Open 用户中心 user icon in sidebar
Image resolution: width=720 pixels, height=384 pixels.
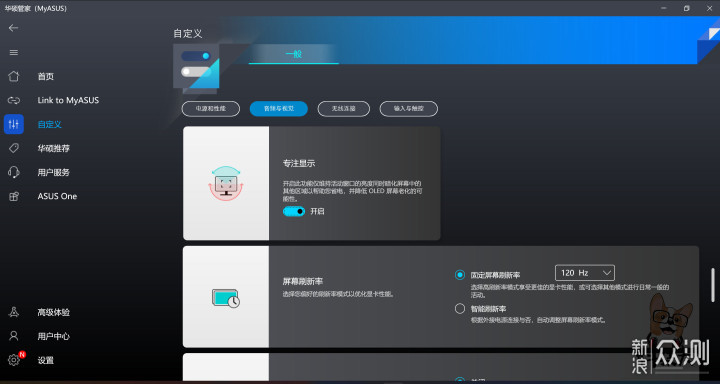point(14,336)
